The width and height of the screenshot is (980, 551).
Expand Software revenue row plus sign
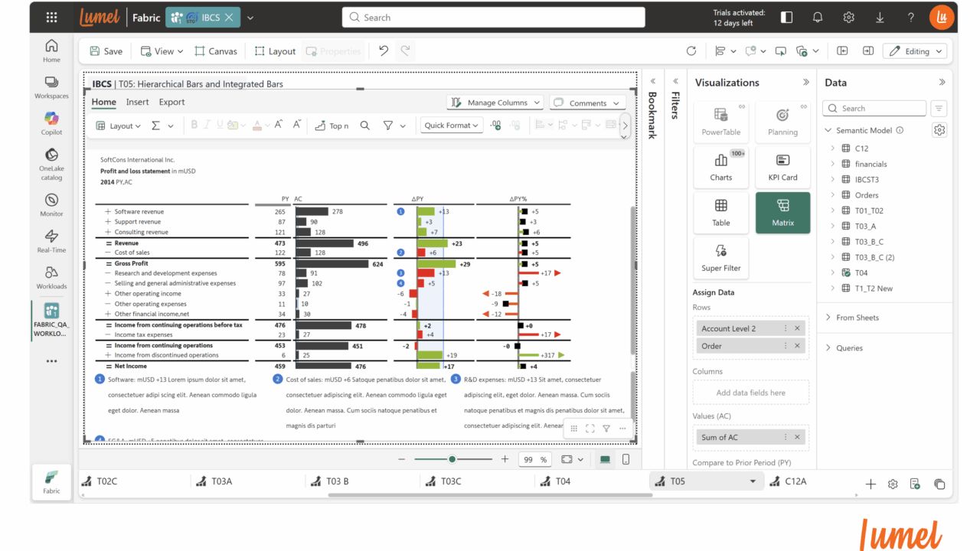[x=108, y=211]
